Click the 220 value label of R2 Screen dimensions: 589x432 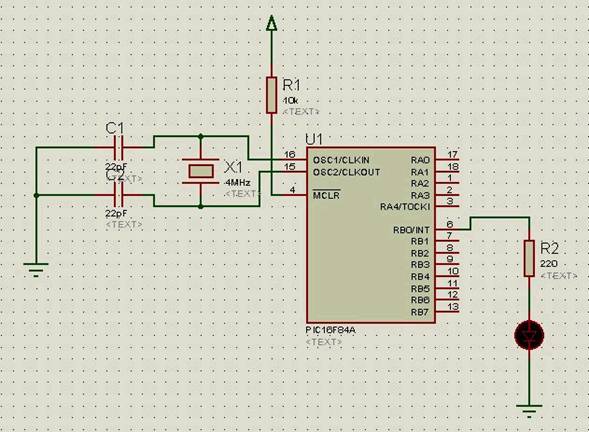pos(548,264)
